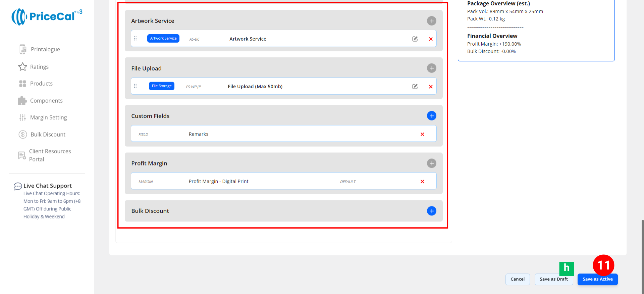Delete the Profit Margin - Digital Print row
This screenshot has height=294, width=644.
422,182
